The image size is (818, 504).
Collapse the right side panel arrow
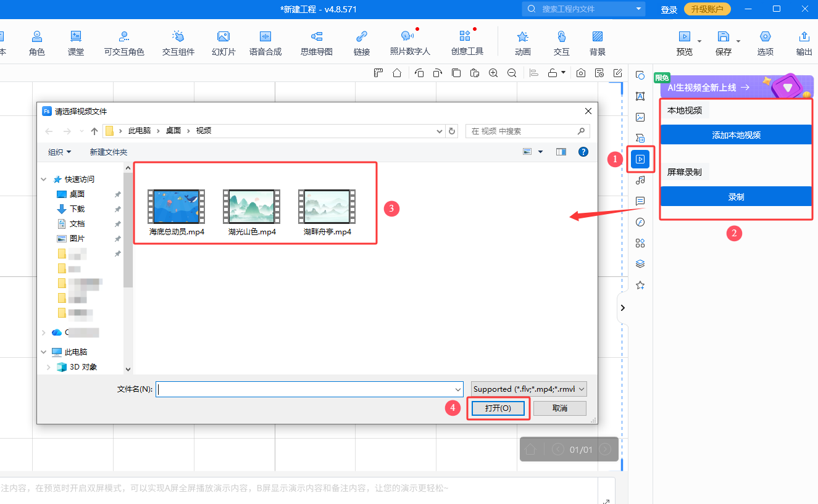[x=622, y=307]
